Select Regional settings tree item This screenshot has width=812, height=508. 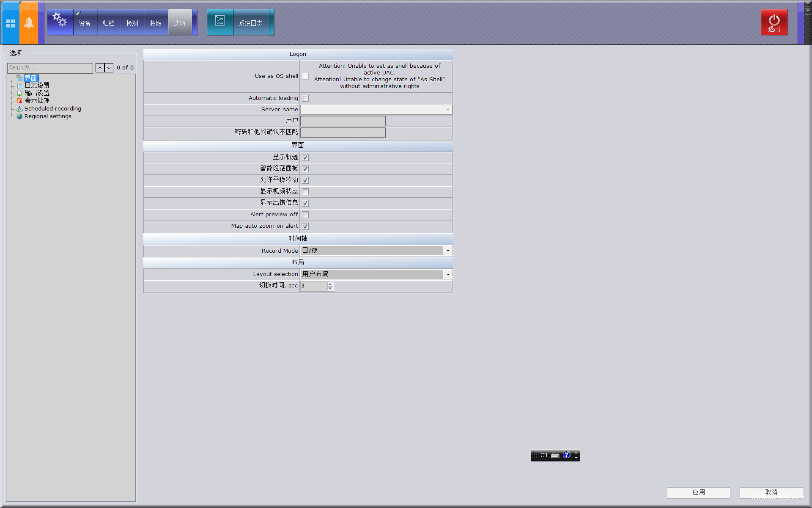(48, 116)
